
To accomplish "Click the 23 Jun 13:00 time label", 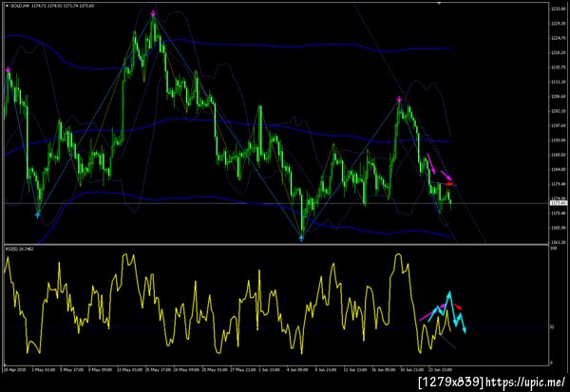I will [x=440, y=370].
